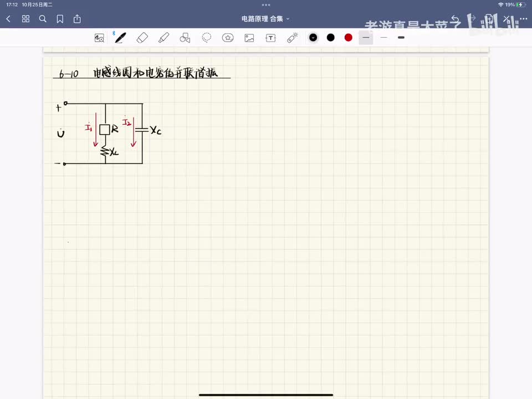This screenshot has height=399, width=532.
Task: Select the thickest stroke thickness
Action: 401,38
